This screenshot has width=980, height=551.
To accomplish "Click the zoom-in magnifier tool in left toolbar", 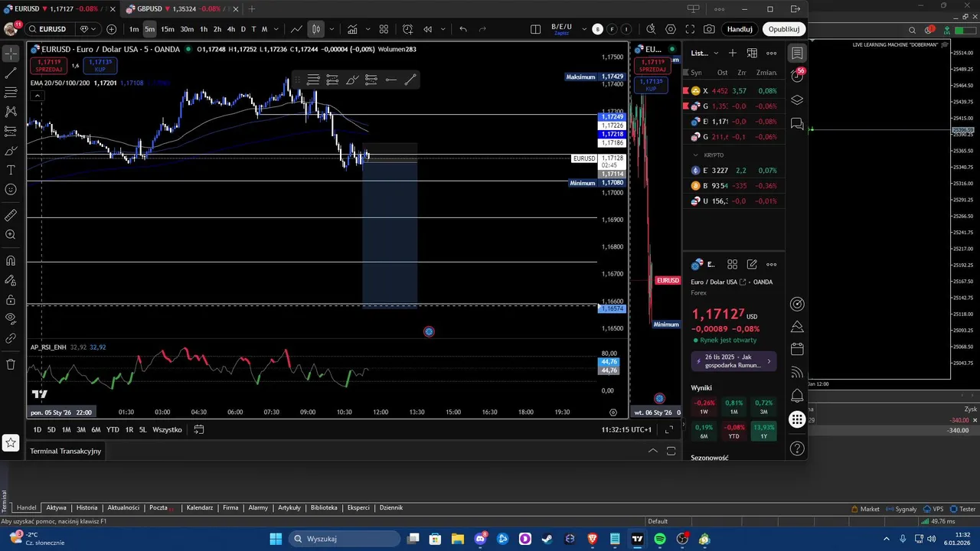I will tap(11, 235).
